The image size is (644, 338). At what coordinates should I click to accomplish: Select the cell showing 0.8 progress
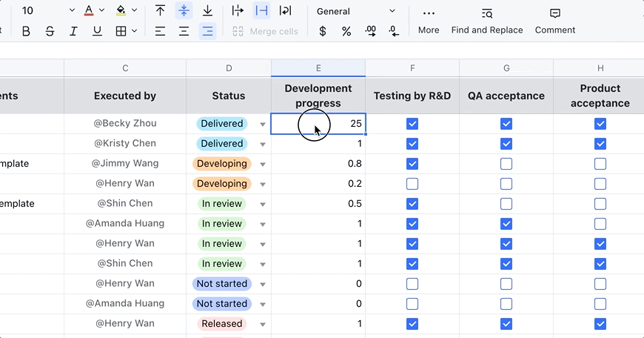(x=318, y=164)
